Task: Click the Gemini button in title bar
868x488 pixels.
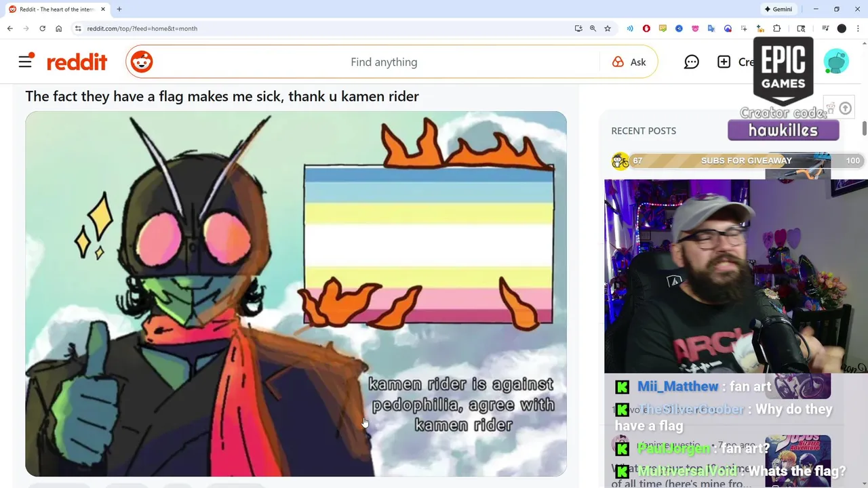Action: [x=778, y=9]
